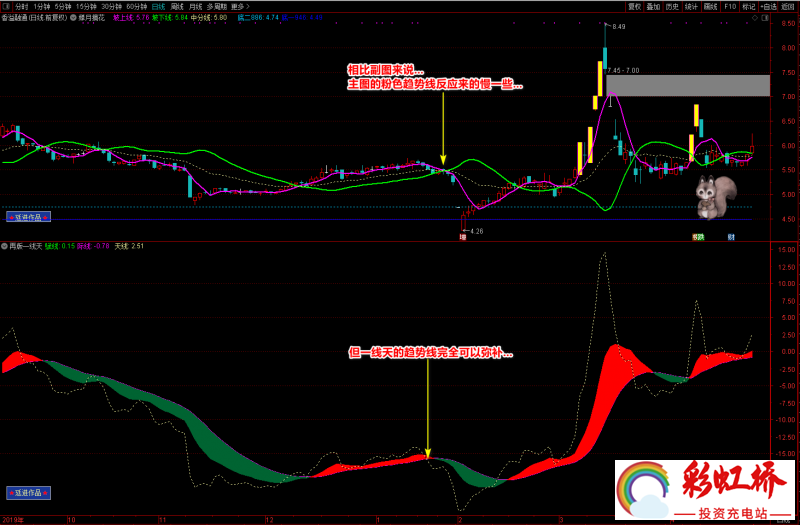Switch to the 15分钟 period tab
The width and height of the screenshot is (800, 525).
coord(85,7)
